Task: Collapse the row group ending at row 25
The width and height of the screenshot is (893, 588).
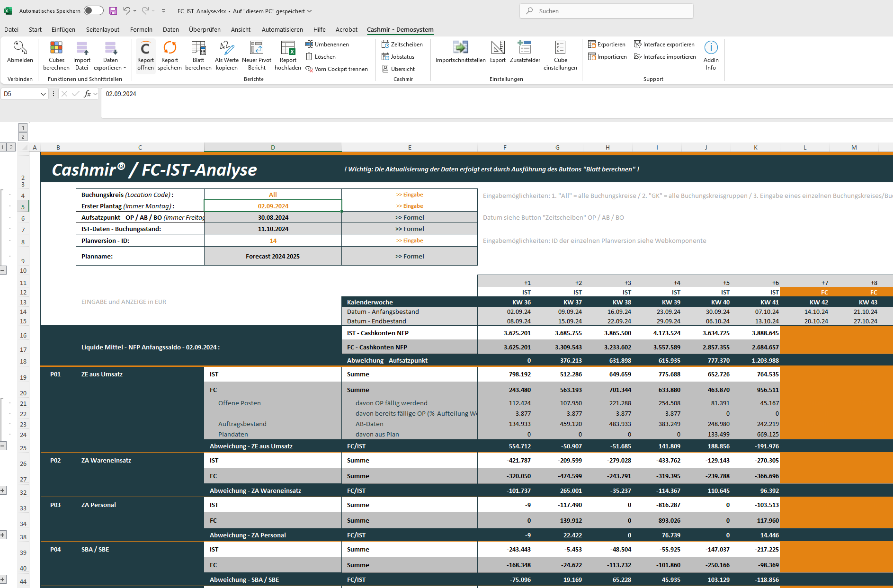Action: [3, 446]
